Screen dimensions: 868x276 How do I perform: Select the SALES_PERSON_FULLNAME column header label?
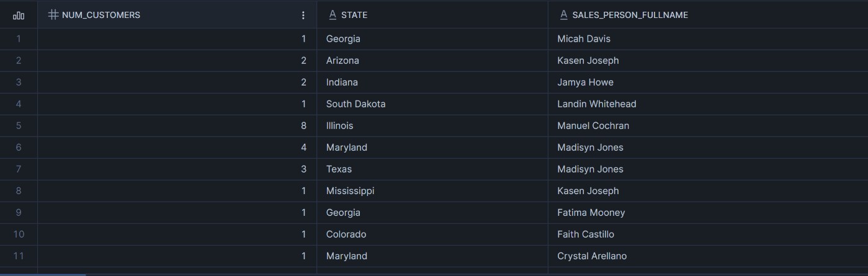pyautogui.click(x=630, y=15)
